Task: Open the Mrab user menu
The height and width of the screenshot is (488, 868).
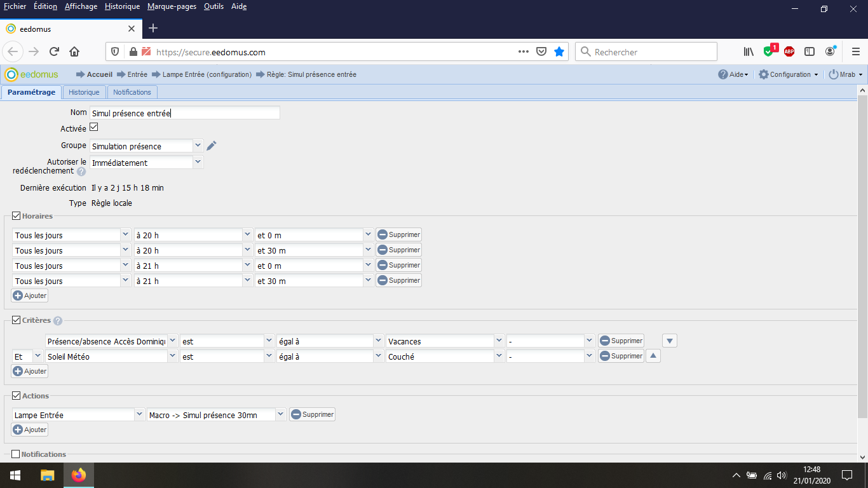Action: pyautogui.click(x=846, y=74)
